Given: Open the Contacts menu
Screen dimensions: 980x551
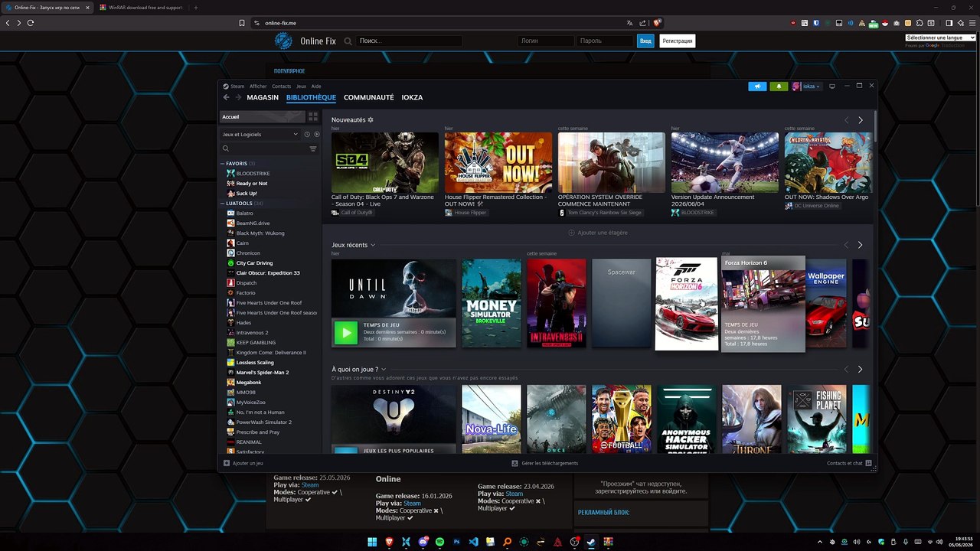Looking at the screenshot, I should (281, 86).
